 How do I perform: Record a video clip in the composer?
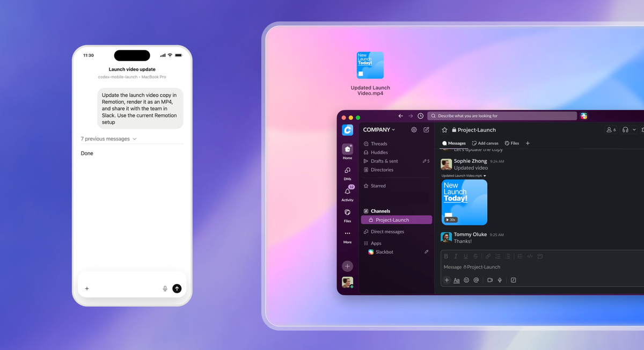pos(490,280)
